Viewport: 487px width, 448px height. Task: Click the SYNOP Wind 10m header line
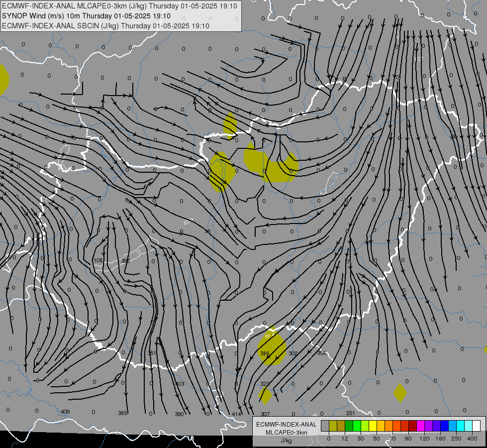86,16
